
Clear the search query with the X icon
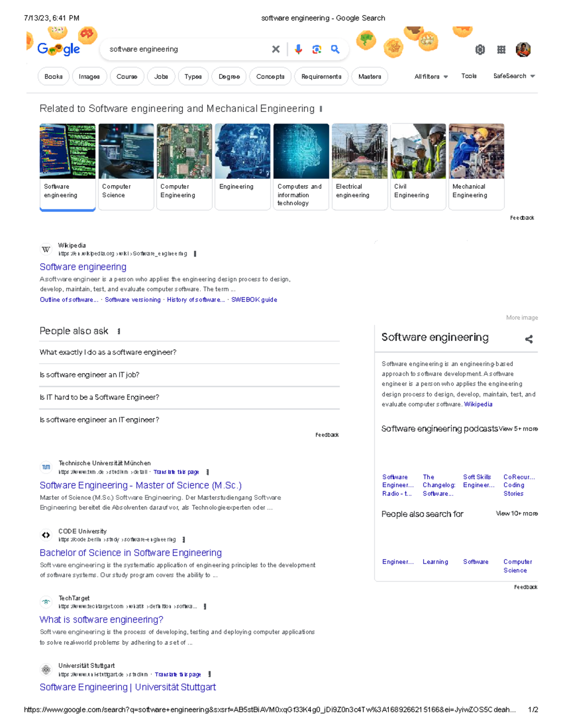276,49
